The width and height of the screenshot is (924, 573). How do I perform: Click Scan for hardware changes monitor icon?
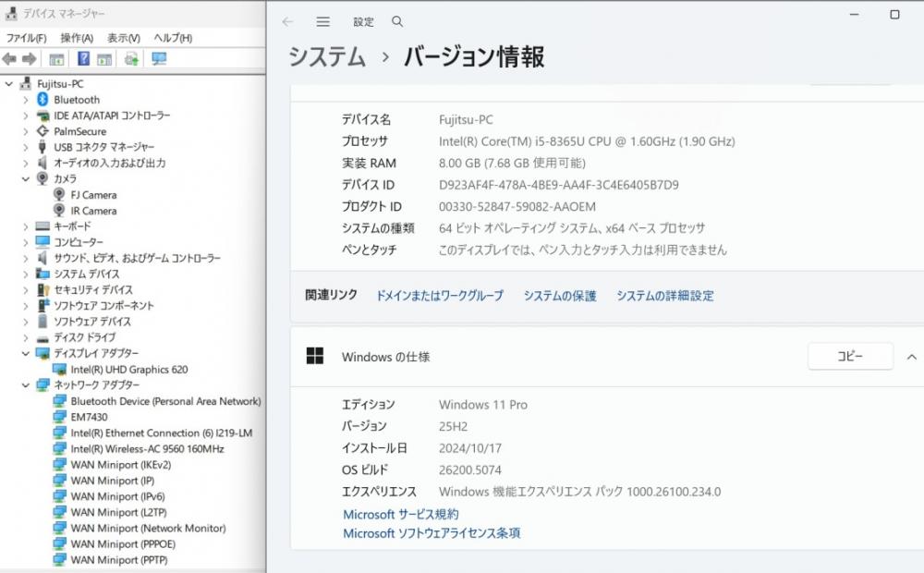pos(159,58)
